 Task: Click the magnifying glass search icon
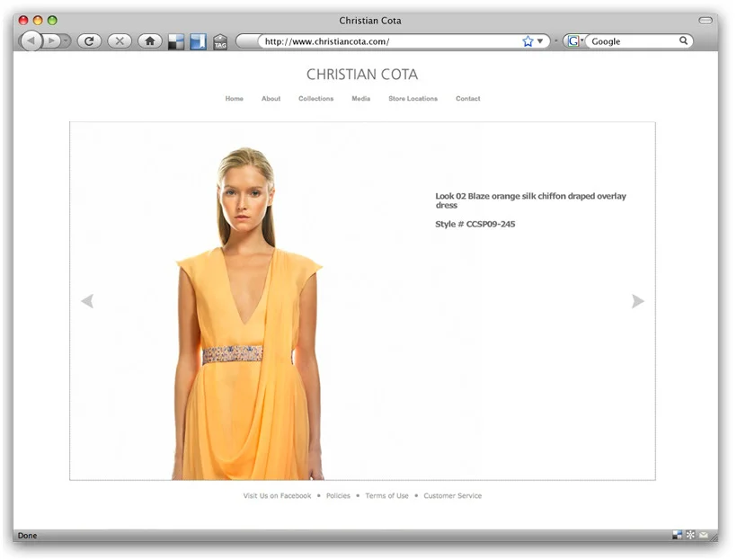pyautogui.click(x=683, y=41)
